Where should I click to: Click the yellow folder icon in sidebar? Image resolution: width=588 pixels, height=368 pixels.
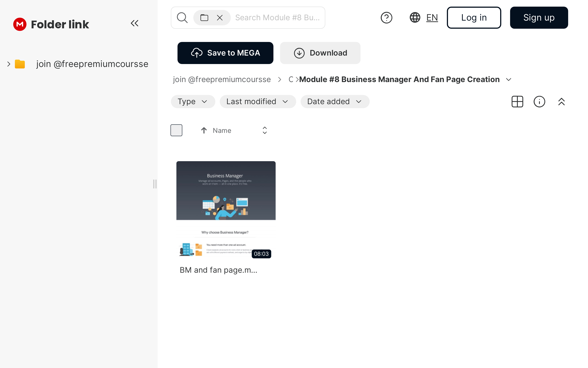click(20, 64)
